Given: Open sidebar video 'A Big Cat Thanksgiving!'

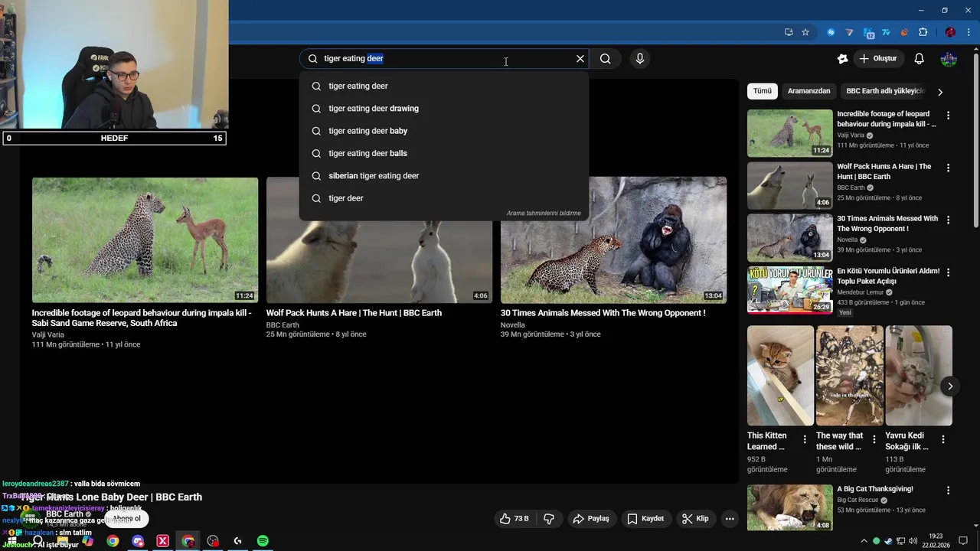Looking at the screenshot, I should point(789,508).
